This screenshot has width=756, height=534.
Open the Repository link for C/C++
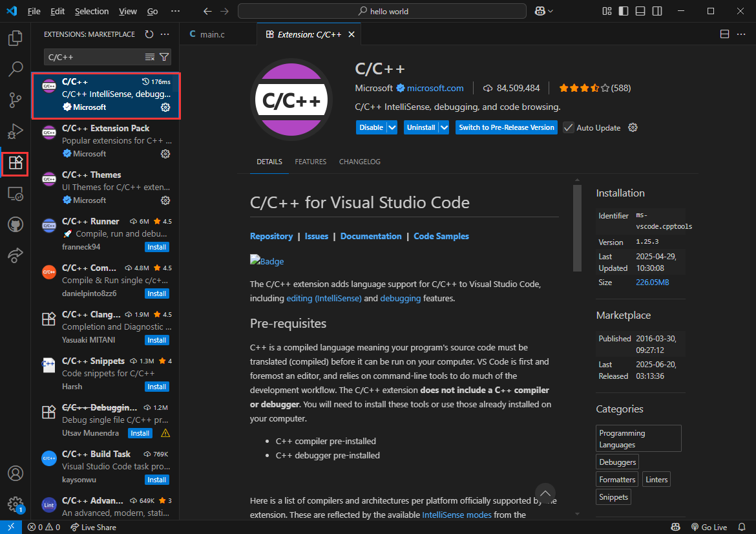(x=271, y=236)
